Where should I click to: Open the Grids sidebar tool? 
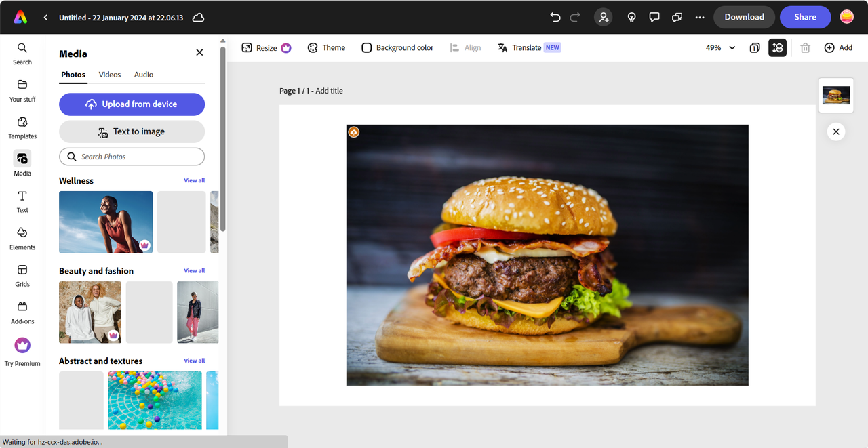coord(22,275)
